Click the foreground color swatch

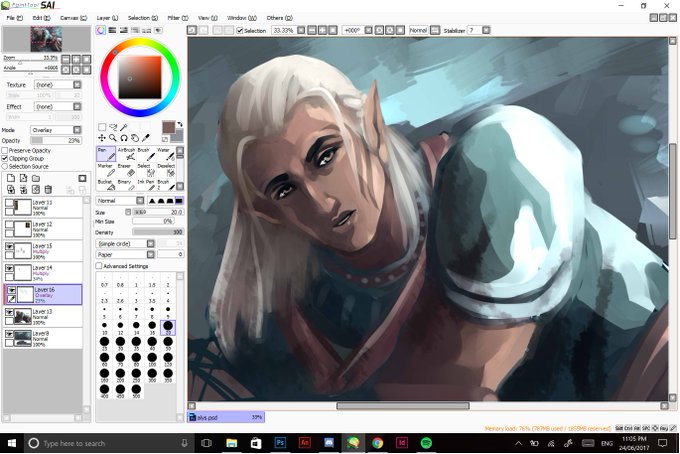point(168,127)
